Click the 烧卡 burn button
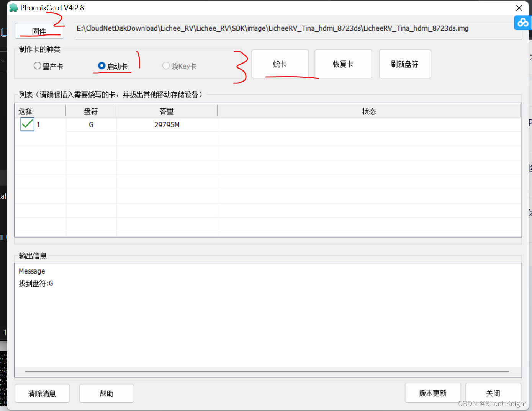Image resolution: width=532 pixels, height=411 pixels. point(280,64)
